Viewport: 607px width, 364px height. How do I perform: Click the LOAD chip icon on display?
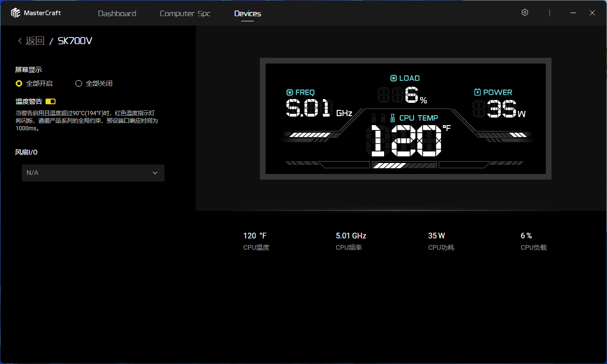(x=394, y=78)
